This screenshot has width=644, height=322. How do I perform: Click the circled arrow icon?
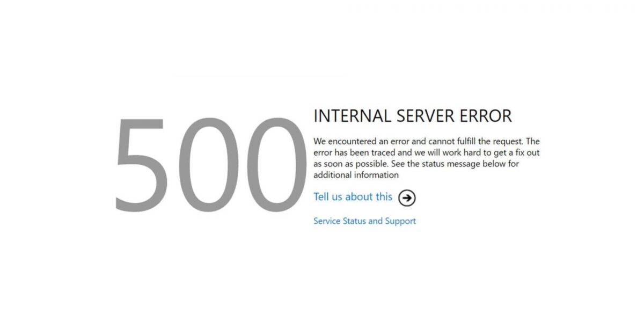407,198
